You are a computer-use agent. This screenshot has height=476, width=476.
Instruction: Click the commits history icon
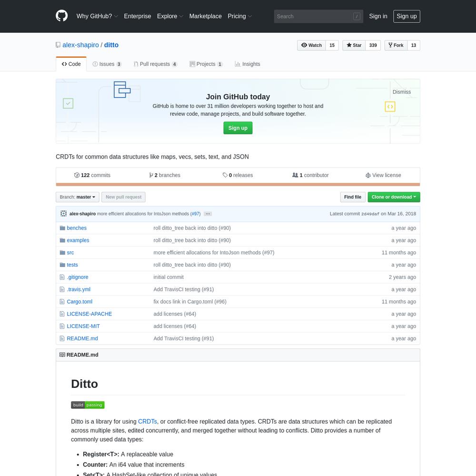[77, 175]
